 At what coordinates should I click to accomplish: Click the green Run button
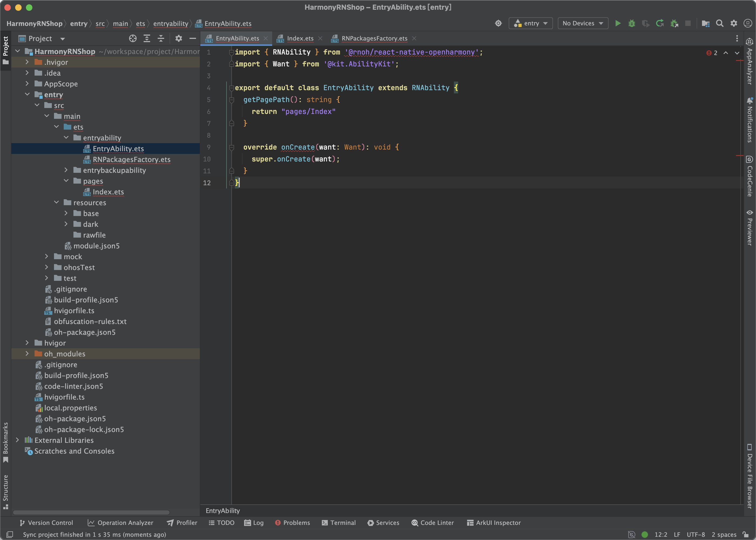click(618, 23)
